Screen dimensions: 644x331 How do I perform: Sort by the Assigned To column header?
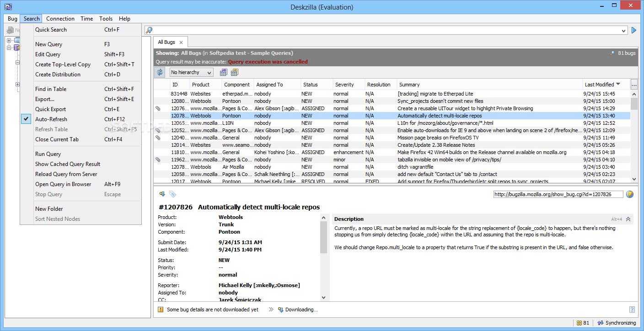tap(277, 85)
